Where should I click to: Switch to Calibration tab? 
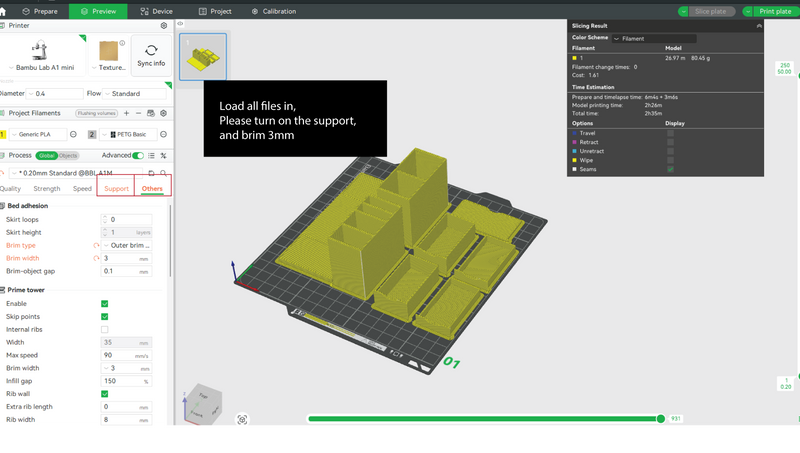(x=274, y=11)
